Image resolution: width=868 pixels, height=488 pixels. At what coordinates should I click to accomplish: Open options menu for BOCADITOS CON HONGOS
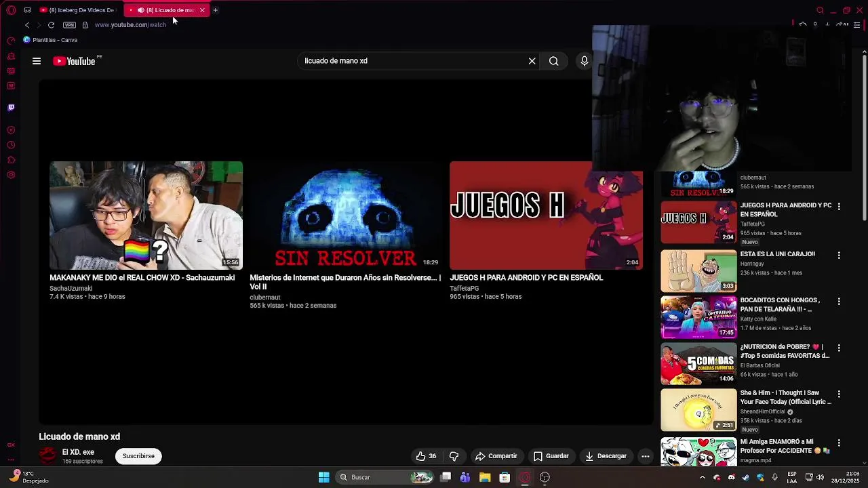click(839, 302)
